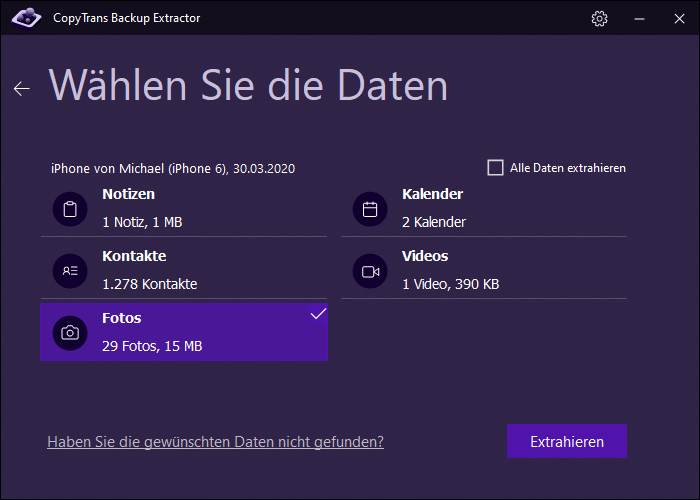Enable the Alle Daten extrahieren checkbox
Image resolution: width=700 pixels, height=500 pixels.
[495, 168]
